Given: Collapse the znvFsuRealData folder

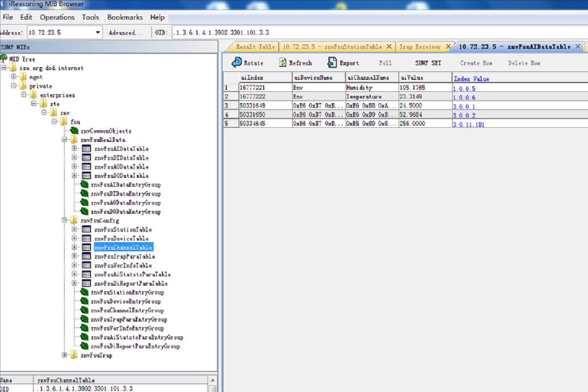Looking at the screenshot, I should pos(64,140).
